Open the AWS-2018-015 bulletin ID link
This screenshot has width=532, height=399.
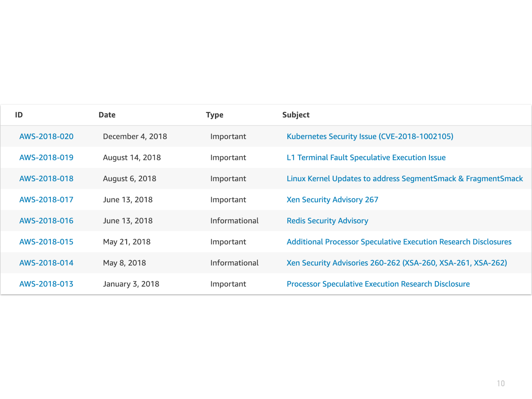pyautogui.click(x=46, y=242)
